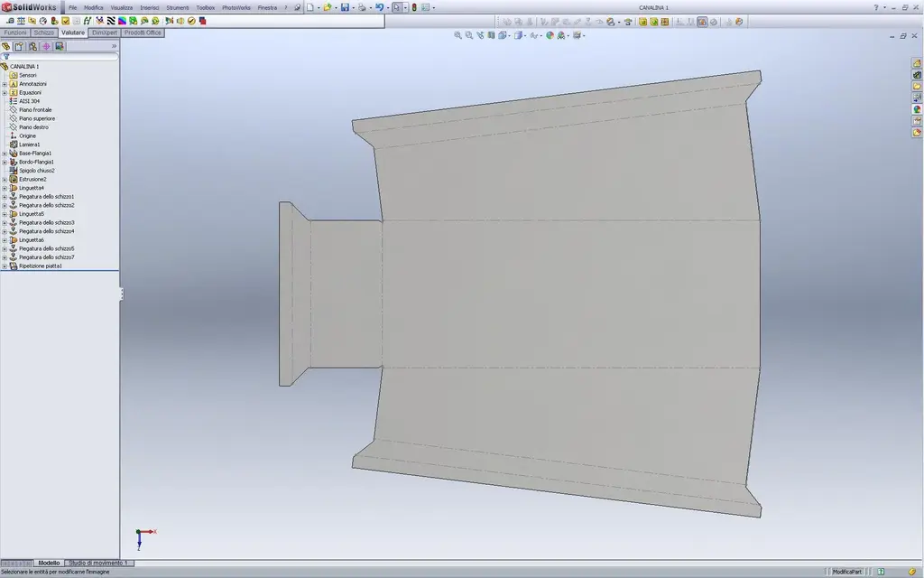Click the feature tree filter field

click(x=60, y=57)
